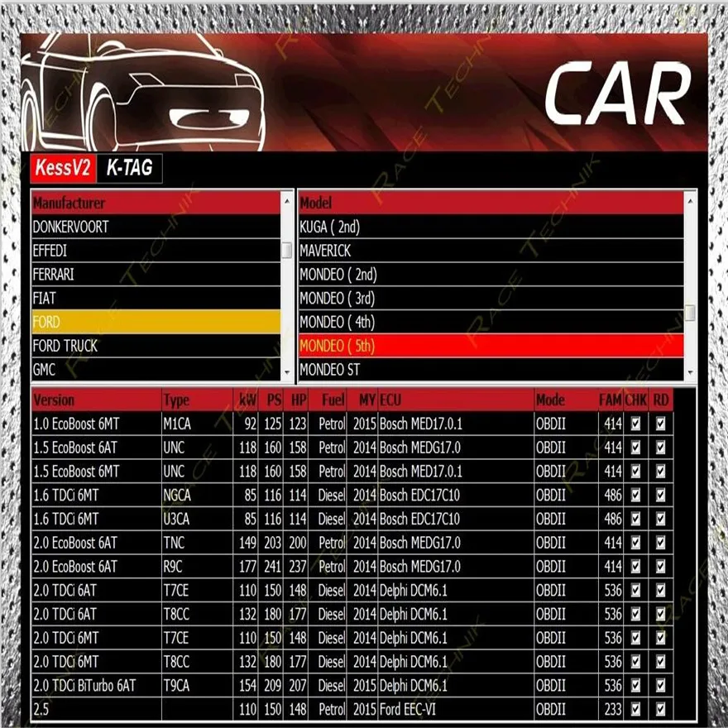
Task: Click the 2.5 version cell
Action: pos(97,709)
